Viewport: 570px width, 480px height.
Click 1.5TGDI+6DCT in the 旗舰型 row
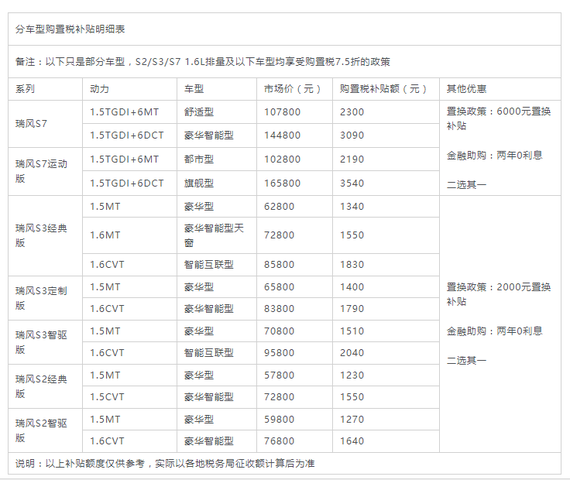coord(127,183)
